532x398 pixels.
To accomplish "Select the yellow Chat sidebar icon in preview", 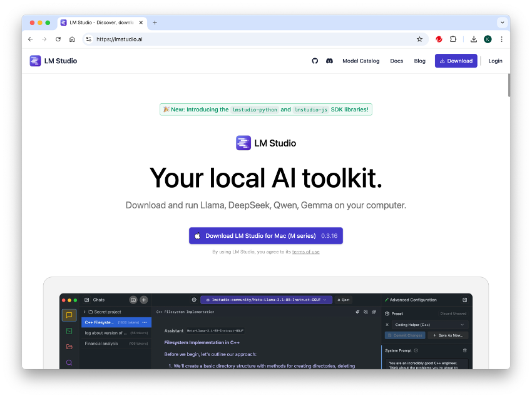I will click(69, 315).
